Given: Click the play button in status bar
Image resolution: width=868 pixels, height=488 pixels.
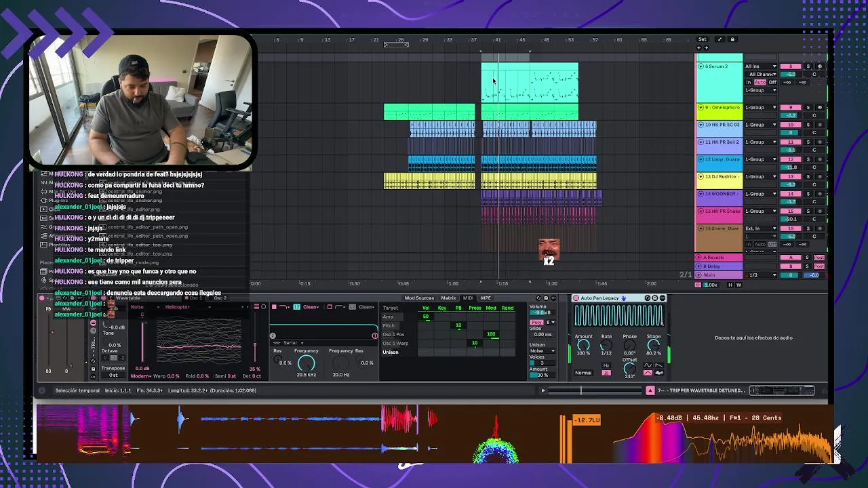Looking at the screenshot, I should (x=543, y=390).
